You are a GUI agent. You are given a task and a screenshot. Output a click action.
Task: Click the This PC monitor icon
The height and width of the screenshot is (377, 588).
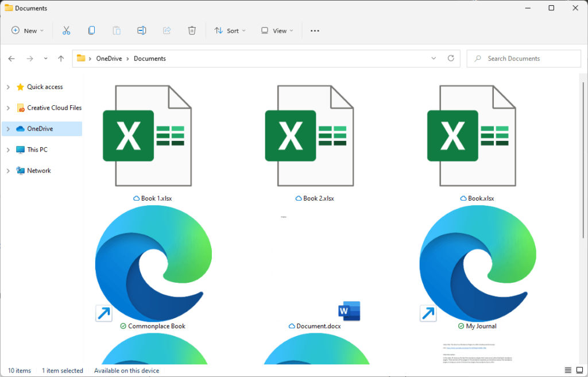point(20,150)
